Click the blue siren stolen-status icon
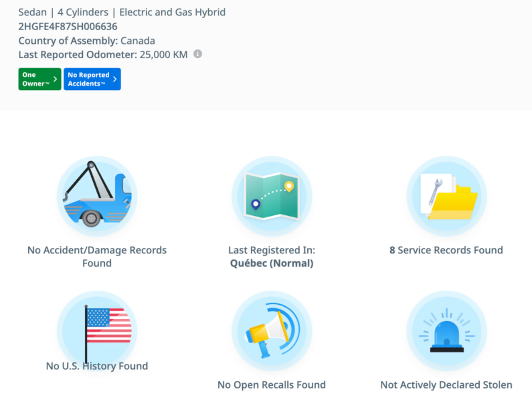Image resolution: width=532 pixels, height=399 pixels. tap(446, 330)
